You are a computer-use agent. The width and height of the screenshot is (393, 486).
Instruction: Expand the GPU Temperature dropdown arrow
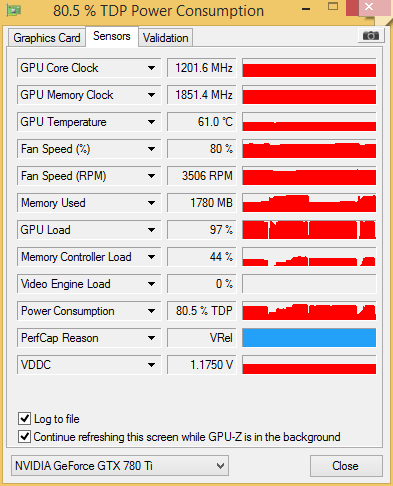[x=151, y=122]
